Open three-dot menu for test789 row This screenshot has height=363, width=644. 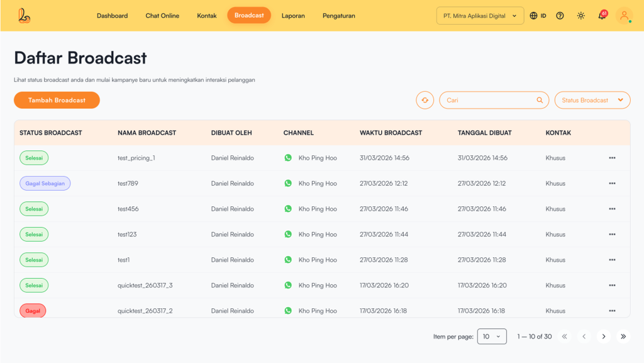(612, 184)
